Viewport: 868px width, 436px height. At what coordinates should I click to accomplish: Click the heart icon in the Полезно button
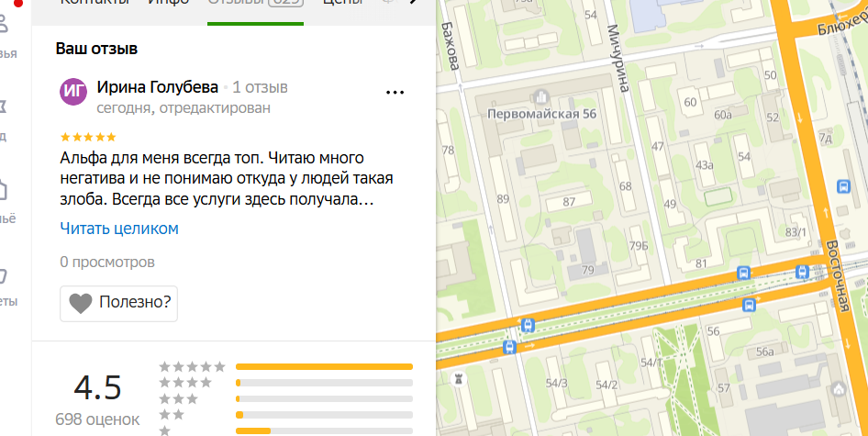80,304
